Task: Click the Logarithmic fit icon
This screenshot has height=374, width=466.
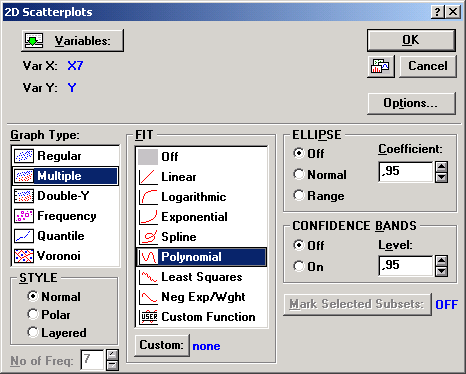Action: 148,197
